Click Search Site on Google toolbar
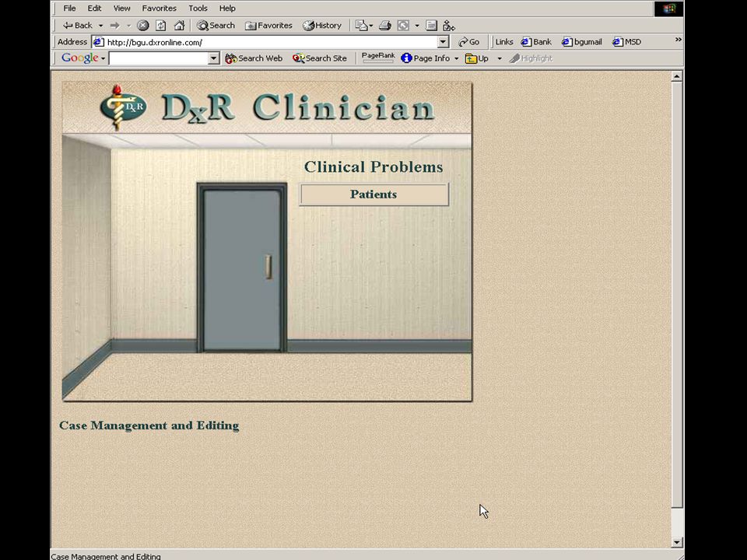The width and height of the screenshot is (747, 560). 320,58
